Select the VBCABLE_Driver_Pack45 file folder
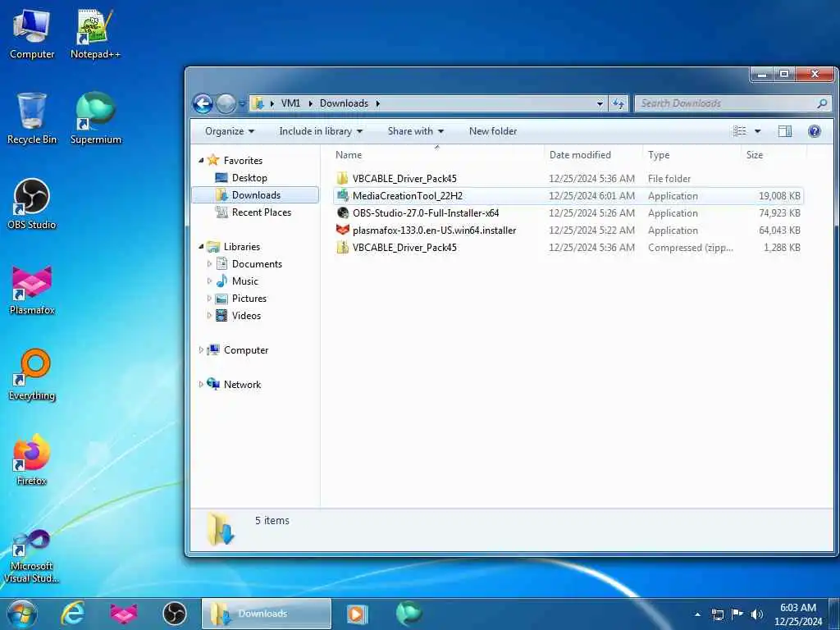 568,179
